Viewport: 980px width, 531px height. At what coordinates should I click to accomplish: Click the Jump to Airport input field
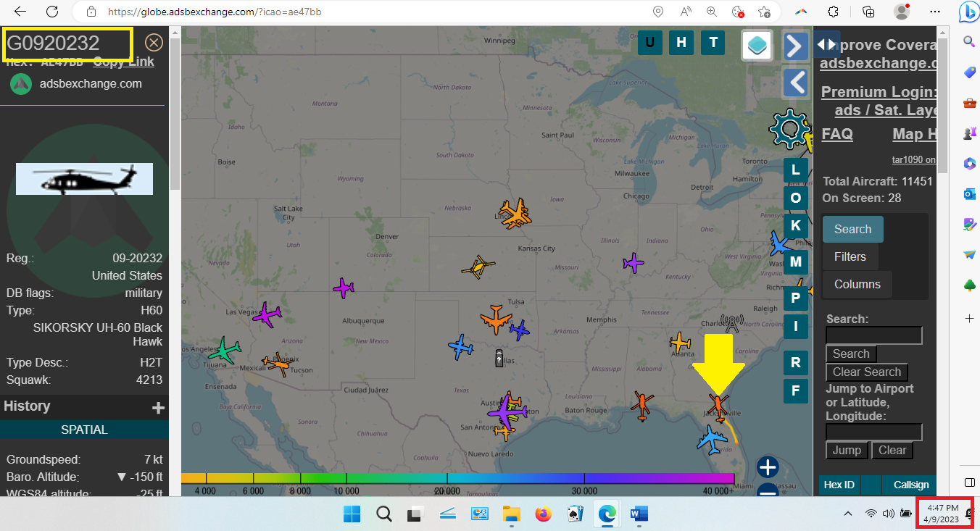[x=874, y=432]
